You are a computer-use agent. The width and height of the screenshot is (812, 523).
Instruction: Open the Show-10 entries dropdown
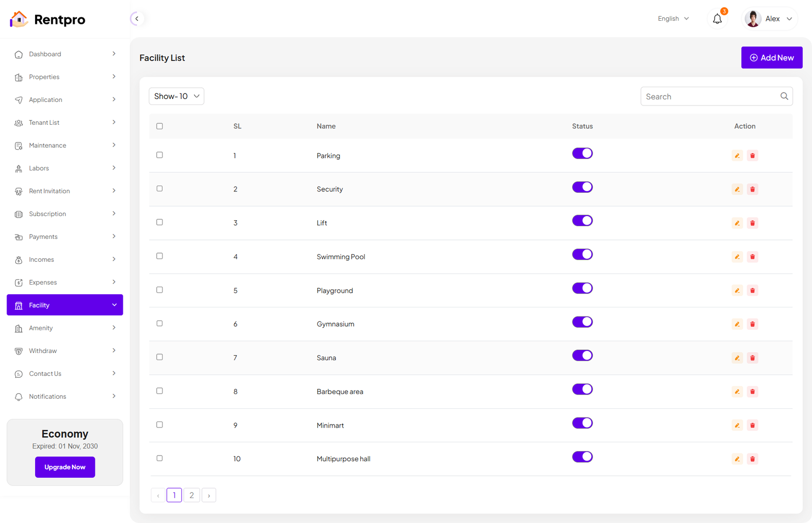(177, 96)
